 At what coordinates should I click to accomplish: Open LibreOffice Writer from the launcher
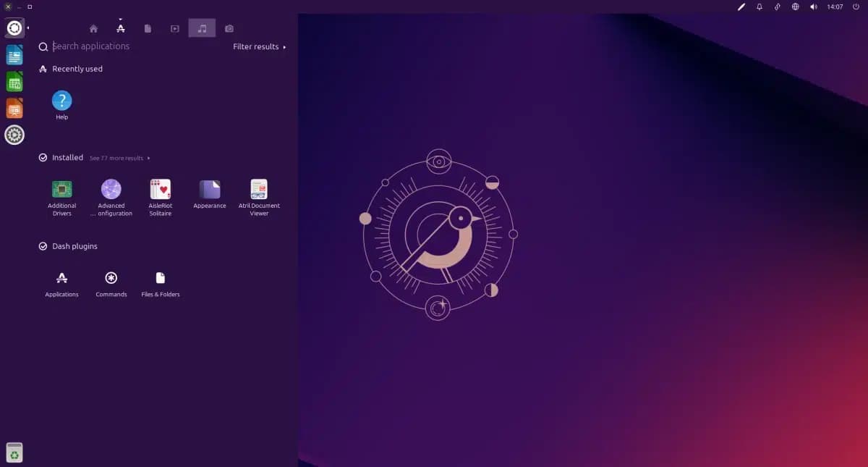pos(14,55)
